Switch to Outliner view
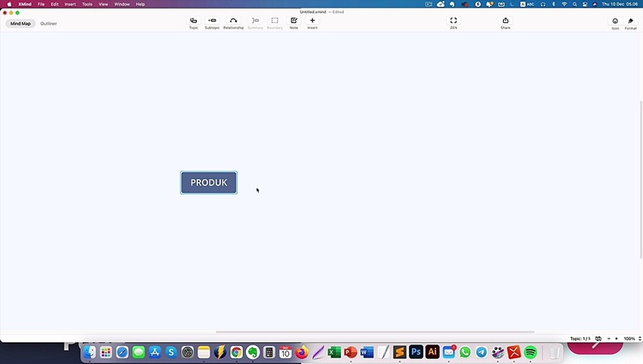The image size is (643, 364). [49, 23]
